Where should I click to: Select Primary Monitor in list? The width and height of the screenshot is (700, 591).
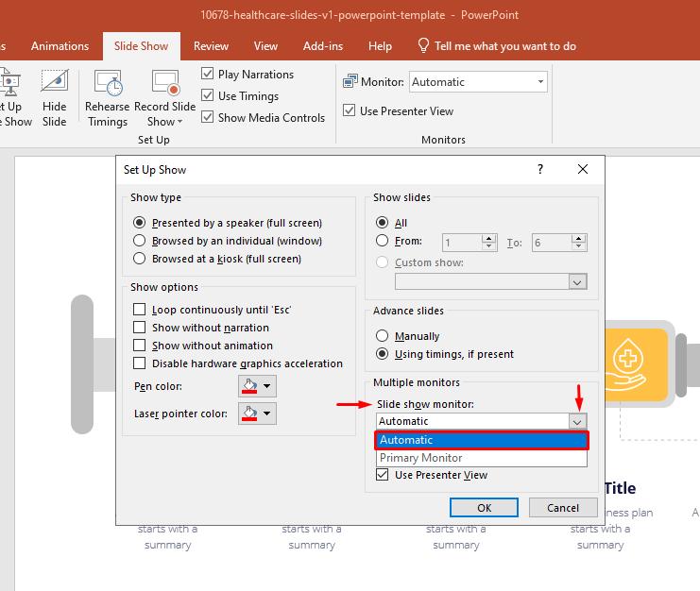482,458
